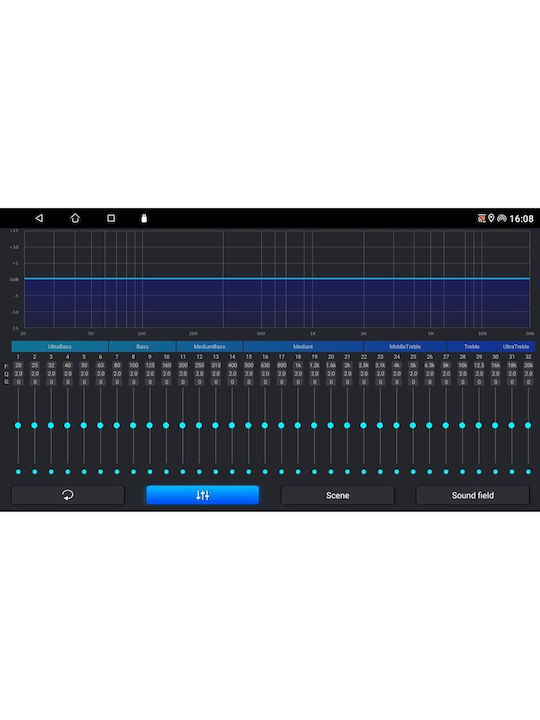The height and width of the screenshot is (720, 540).
Task: Click the frequency field 1.2k of band 19
Action: (x=315, y=366)
